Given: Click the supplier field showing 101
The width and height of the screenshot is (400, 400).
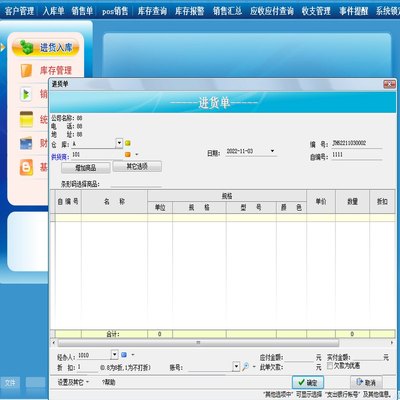Looking at the screenshot, I should click(x=97, y=155).
